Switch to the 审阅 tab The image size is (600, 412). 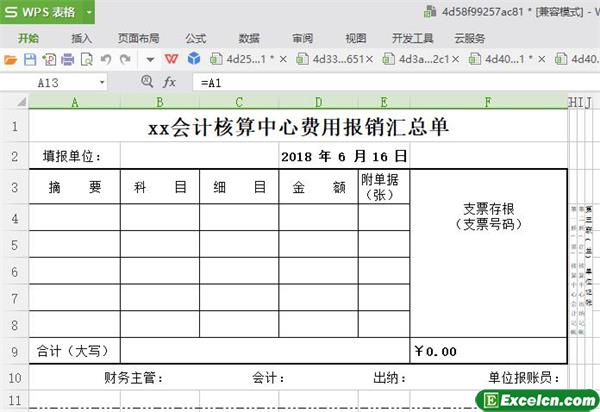pos(303,38)
